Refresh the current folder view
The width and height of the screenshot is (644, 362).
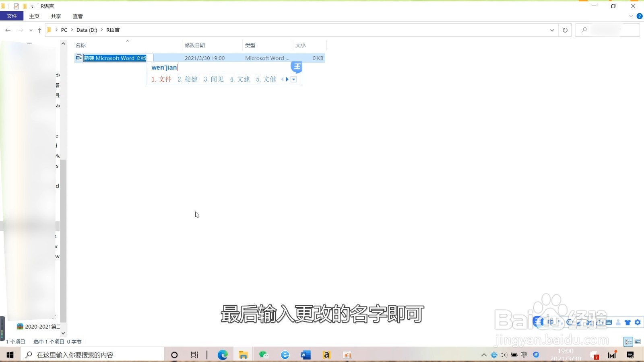(565, 30)
